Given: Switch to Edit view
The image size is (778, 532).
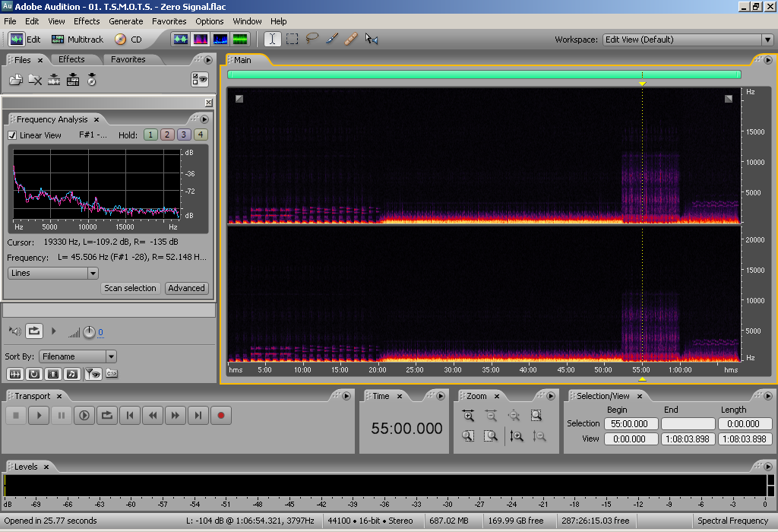Looking at the screenshot, I should (25, 40).
